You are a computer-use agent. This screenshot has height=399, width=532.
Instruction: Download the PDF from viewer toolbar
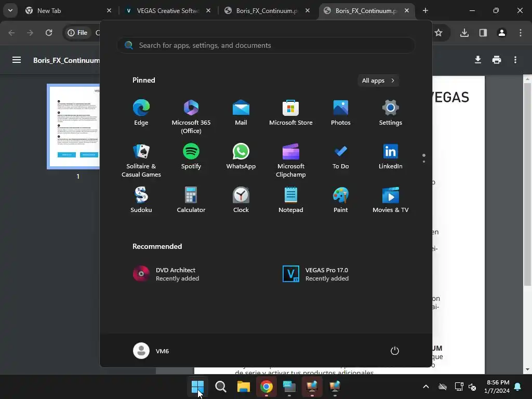[x=478, y=60]
